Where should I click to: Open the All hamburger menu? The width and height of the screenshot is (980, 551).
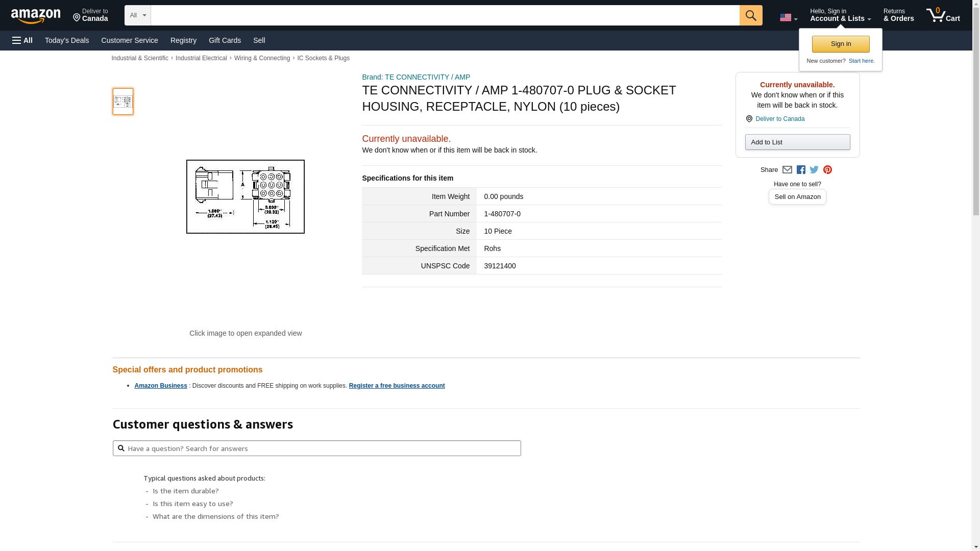coord(22,40)
